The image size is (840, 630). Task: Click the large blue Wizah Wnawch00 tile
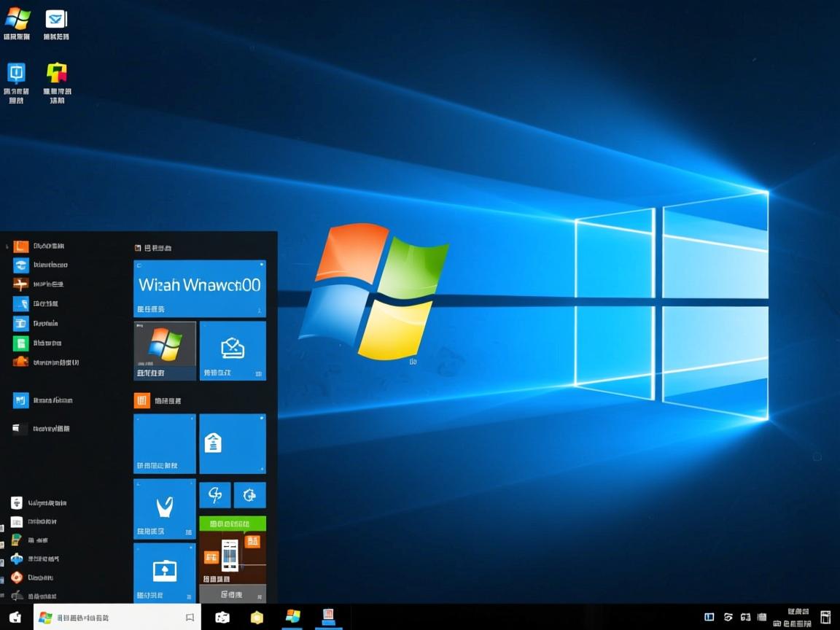tap(199, 287)
